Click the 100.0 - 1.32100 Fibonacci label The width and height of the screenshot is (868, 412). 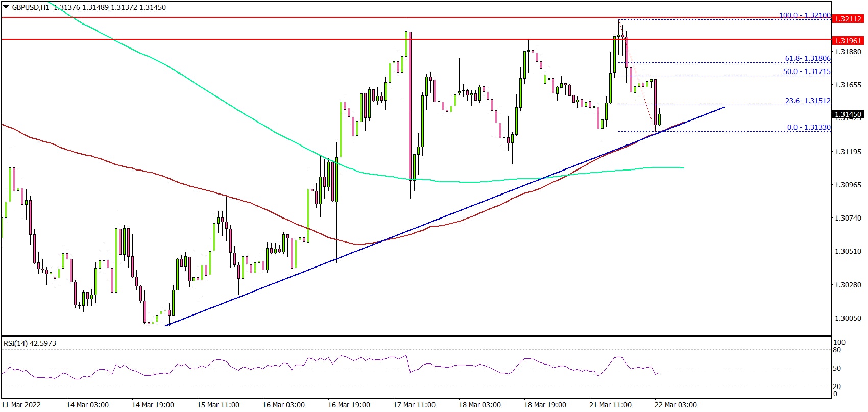tap(805, 15)
